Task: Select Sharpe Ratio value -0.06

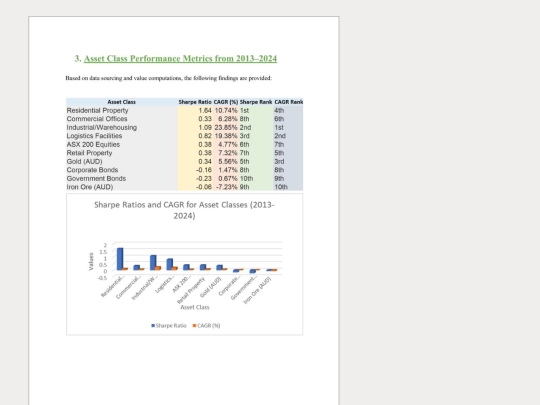Action: (204, 187)
